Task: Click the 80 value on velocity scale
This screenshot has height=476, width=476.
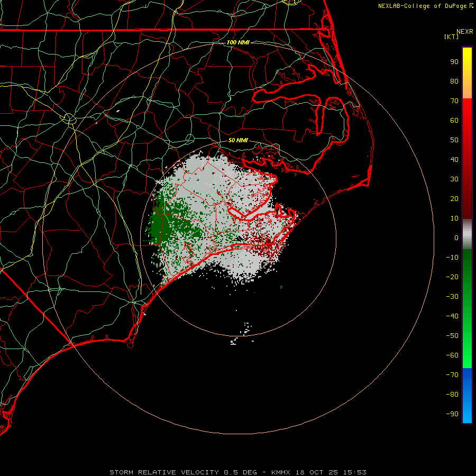Action: (x=454, y=81)
